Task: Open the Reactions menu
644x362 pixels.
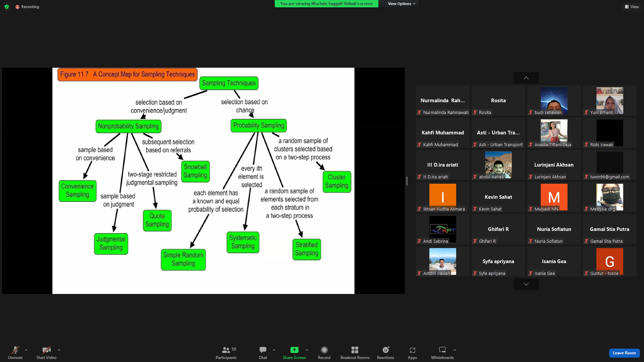Action: (386, 353)
